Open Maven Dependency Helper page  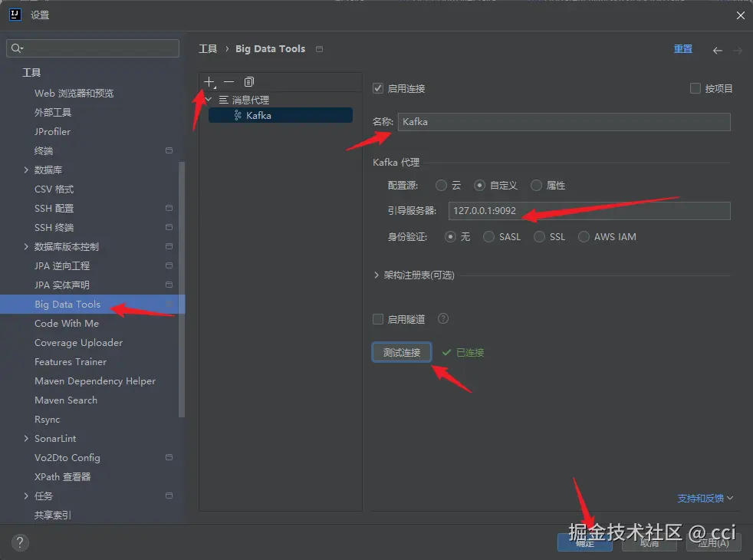pos(95,380)
